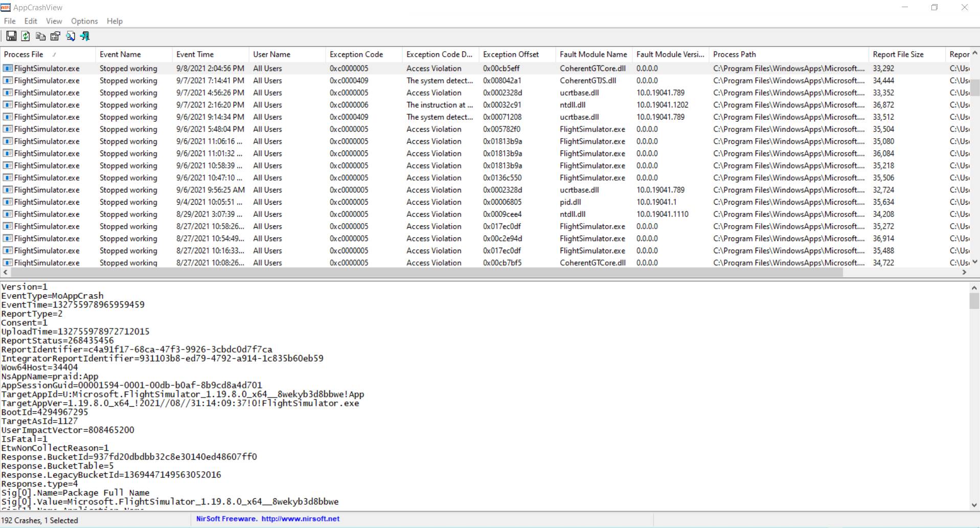Open the Options menu
This screenshot has width=980, height=528.
click(x=84, y=21)
